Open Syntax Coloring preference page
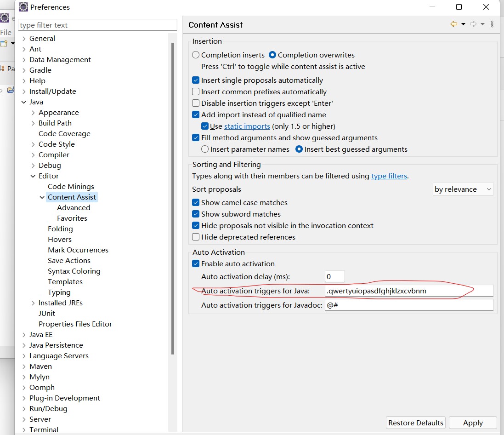 pyautogui.click(x=74, y=271)
